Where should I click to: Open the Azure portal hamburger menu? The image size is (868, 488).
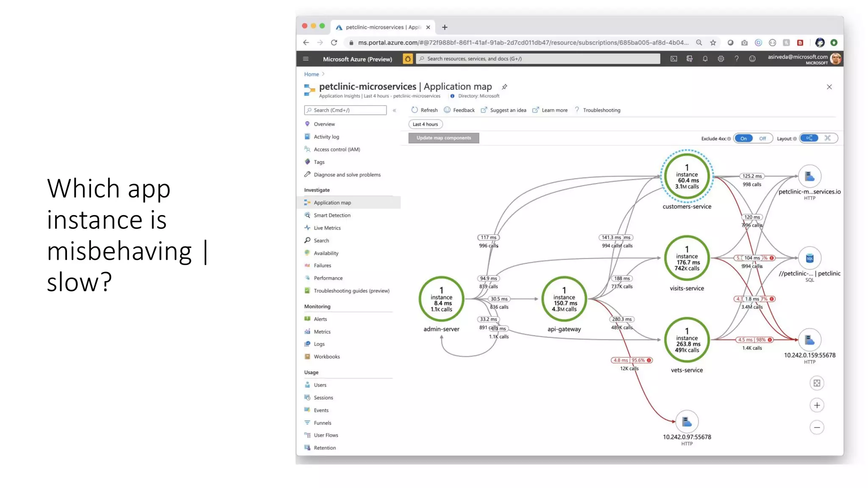pyautogui.click(x=306, y=59)
